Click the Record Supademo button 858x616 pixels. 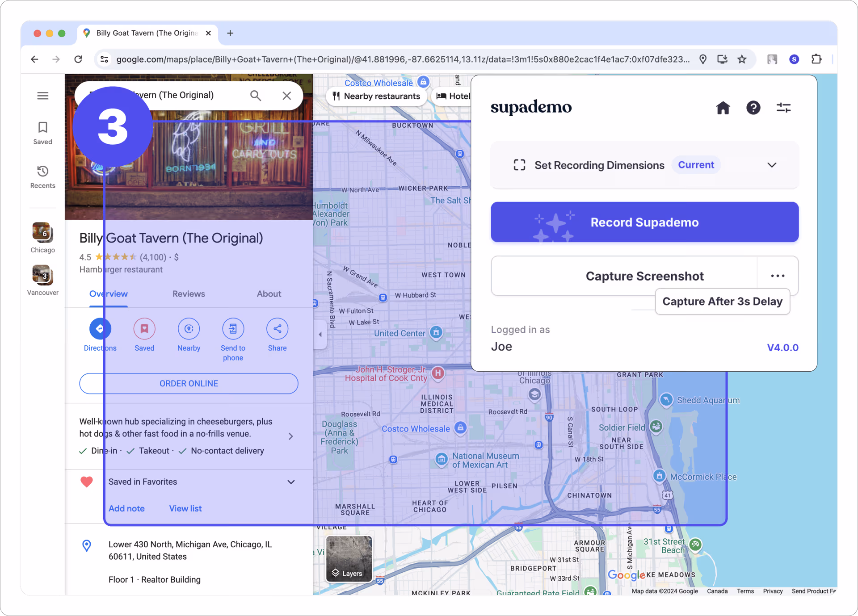644,222
